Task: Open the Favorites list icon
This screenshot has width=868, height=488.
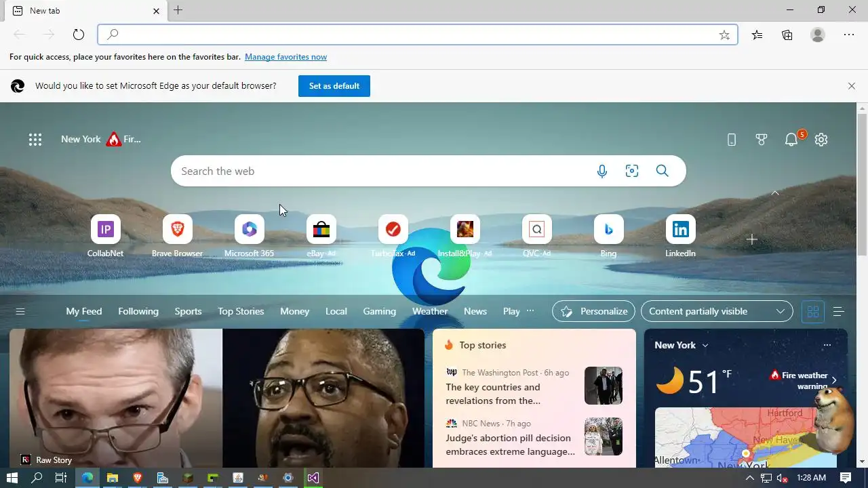Action: [x=757, y=35]
